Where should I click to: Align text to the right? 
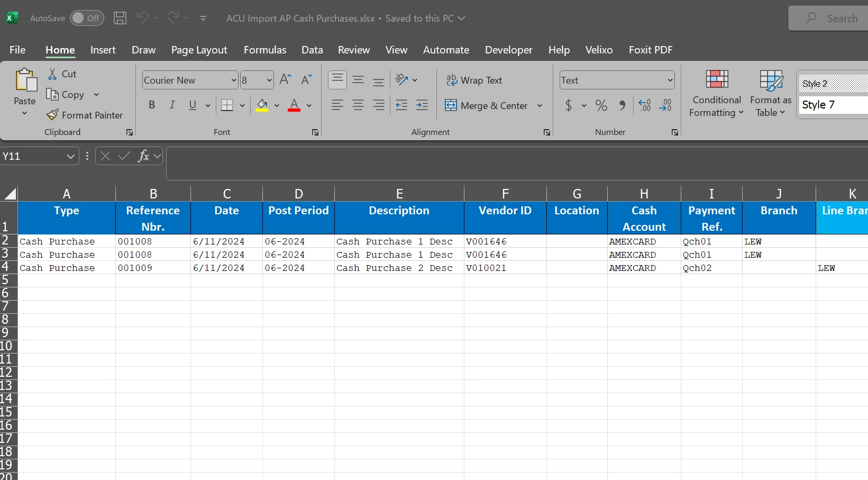click(379, 105)
